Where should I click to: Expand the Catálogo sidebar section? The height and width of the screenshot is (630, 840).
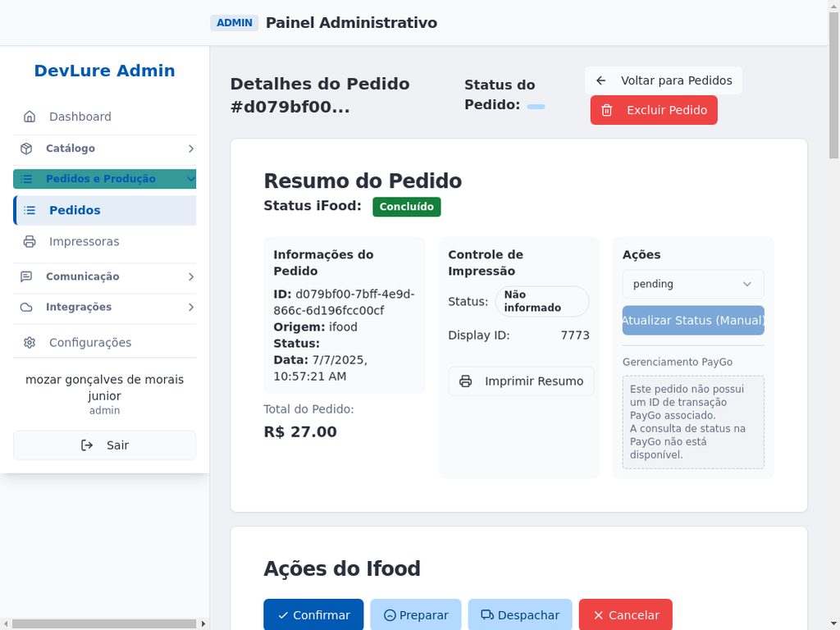coord(190,148)
